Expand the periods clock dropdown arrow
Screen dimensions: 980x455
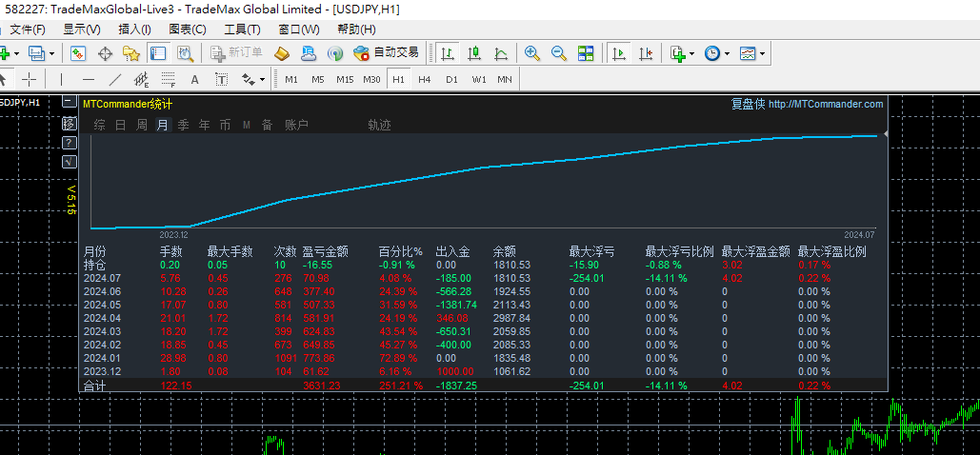click(727, 53)
